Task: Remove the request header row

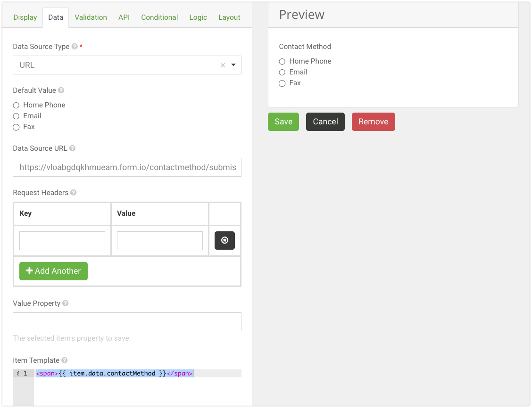Action: point(224,240)
